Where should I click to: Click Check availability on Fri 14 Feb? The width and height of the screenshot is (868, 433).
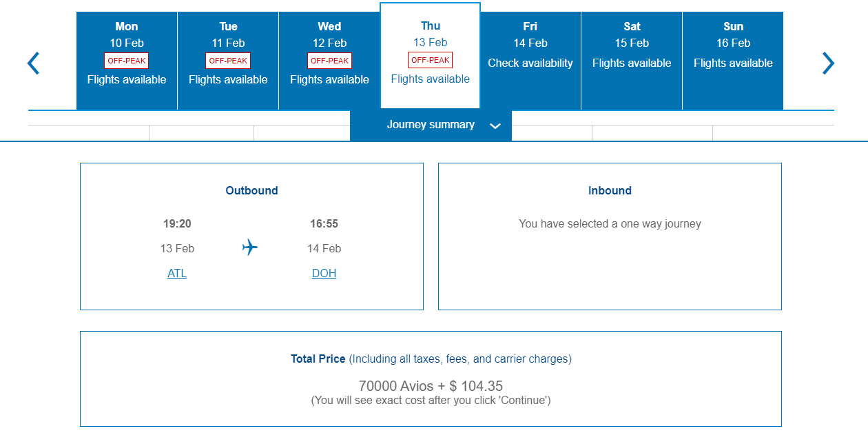point(530,63)
